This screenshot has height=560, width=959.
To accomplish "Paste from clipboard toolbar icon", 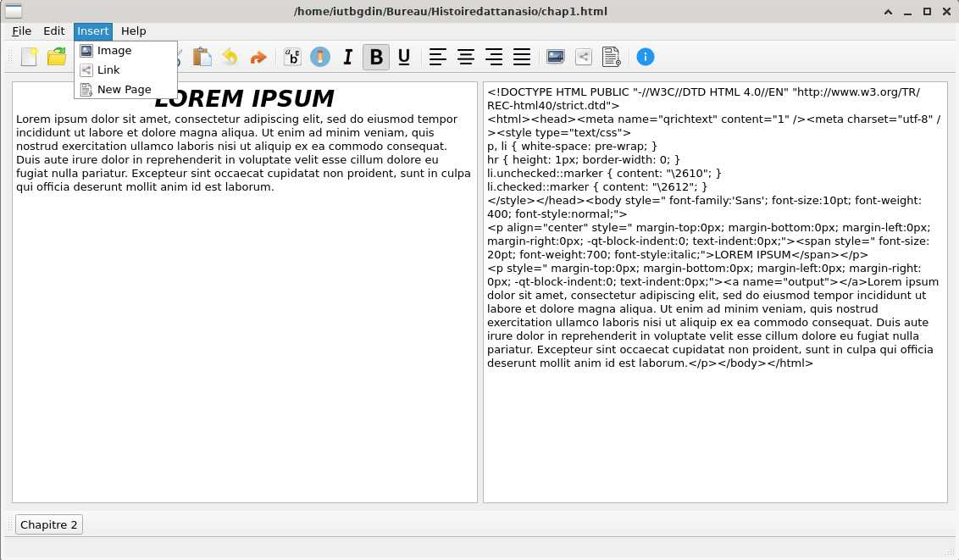I will pyautogui.click(x=202, y=57).
